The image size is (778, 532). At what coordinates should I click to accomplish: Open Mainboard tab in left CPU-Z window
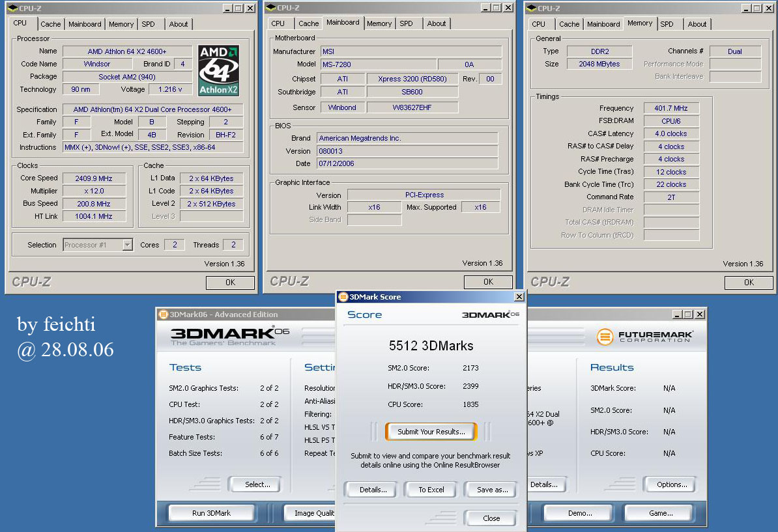[x=85, y=24]
